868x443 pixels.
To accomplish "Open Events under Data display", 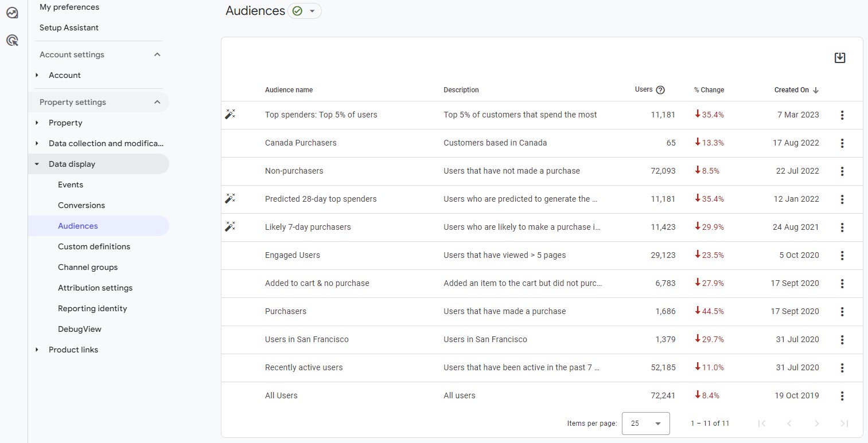I will (x=71, y=185).
